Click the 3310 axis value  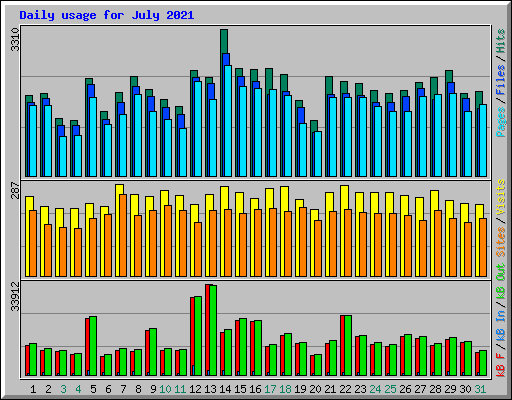coord(15,39)
